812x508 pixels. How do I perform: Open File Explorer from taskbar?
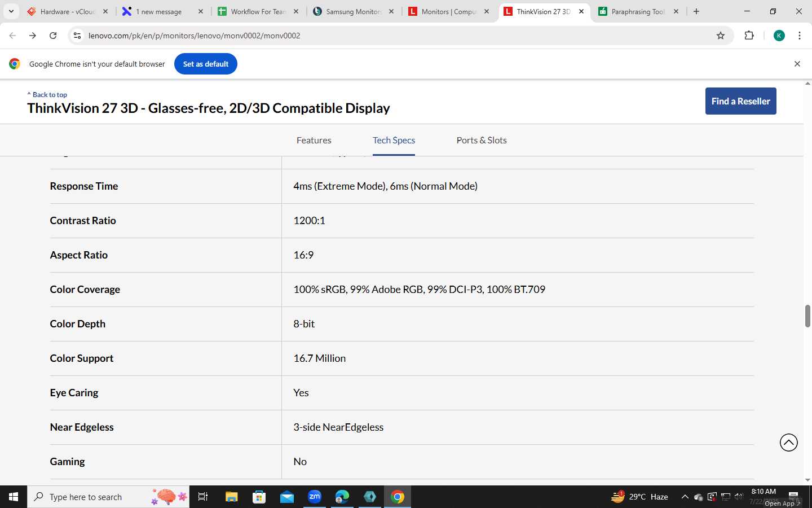(x=232, y=497)
